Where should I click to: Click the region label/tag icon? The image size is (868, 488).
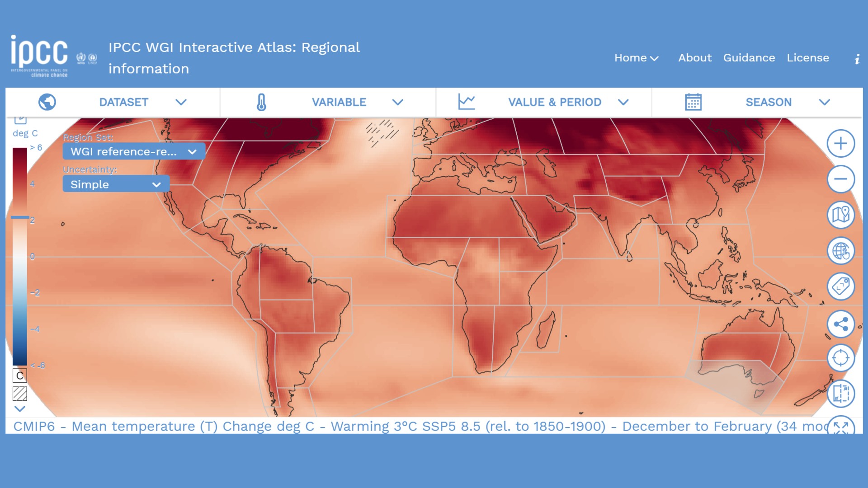point(840,286)
